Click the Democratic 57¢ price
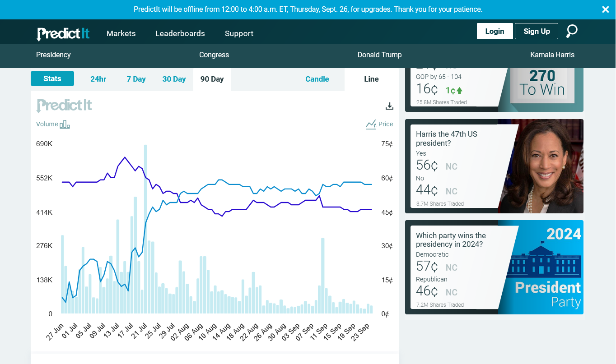This screenshot has width=616, height=364. (x=427, y=267)
